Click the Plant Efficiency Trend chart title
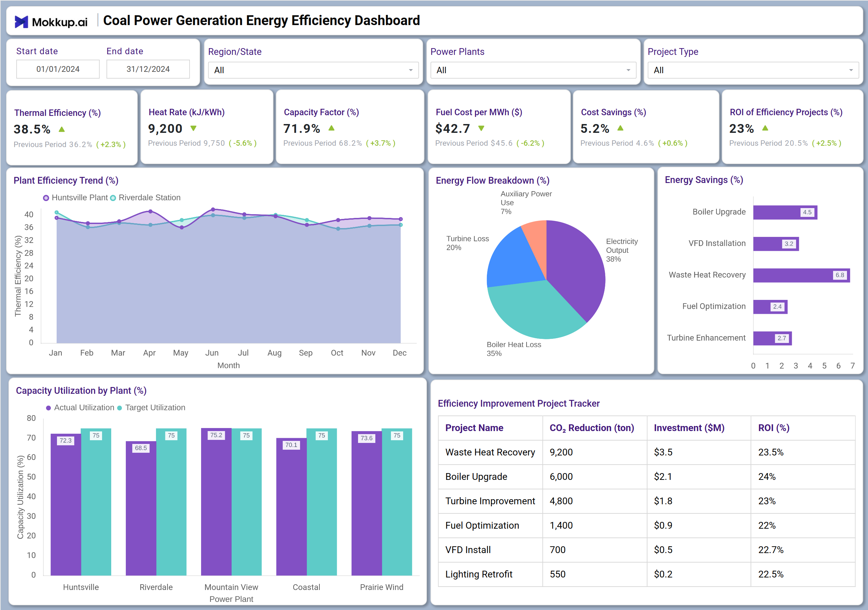Viewport: 868px width, 610px height. coord(66,181)
